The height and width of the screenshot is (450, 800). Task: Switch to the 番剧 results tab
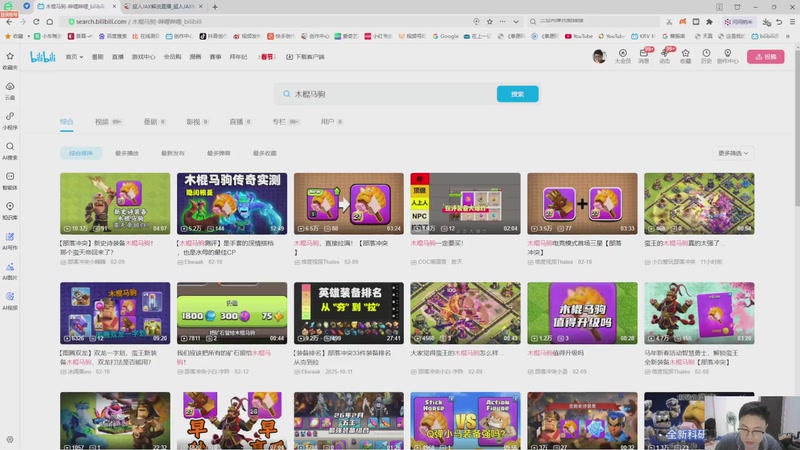(x=155, y=122)
